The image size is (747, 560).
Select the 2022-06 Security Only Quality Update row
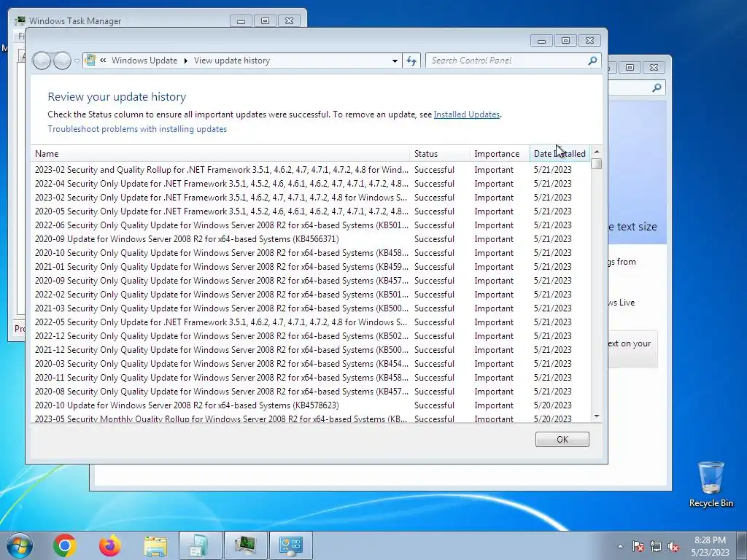(x=311, y=225)
